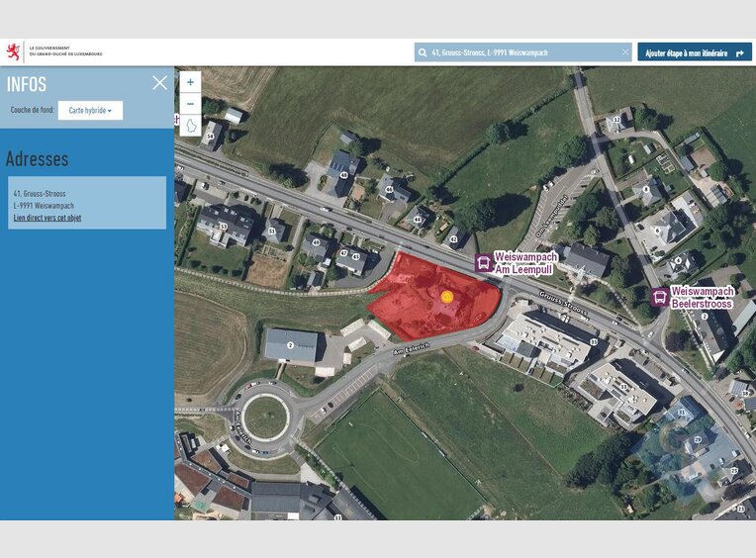Click the Gouvernement du Grand-Duché header text
This screenshot has height=558, width=756.
pos(65,51)
